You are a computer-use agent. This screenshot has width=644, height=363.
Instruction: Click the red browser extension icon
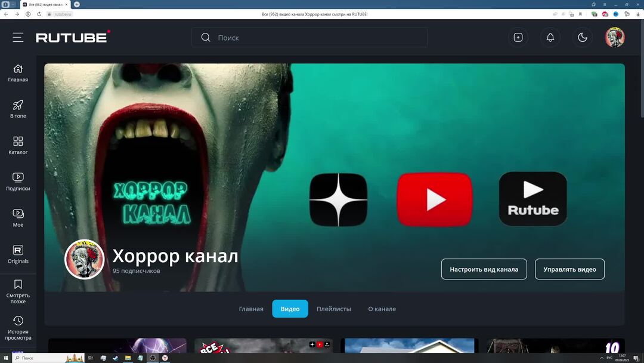(x=605, y=14)
